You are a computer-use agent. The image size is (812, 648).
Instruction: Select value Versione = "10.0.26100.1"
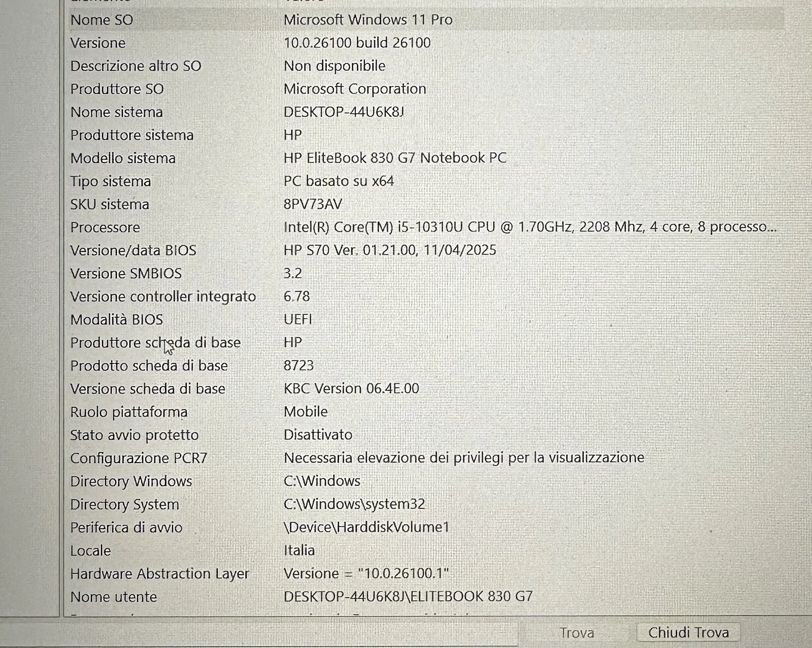[366, 574]
